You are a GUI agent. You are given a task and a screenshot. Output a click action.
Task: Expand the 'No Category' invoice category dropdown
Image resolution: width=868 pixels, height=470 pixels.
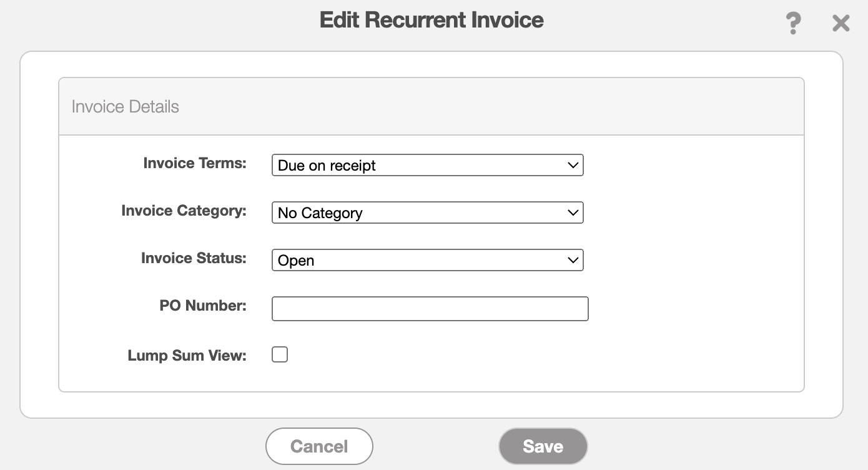point(427,212)
